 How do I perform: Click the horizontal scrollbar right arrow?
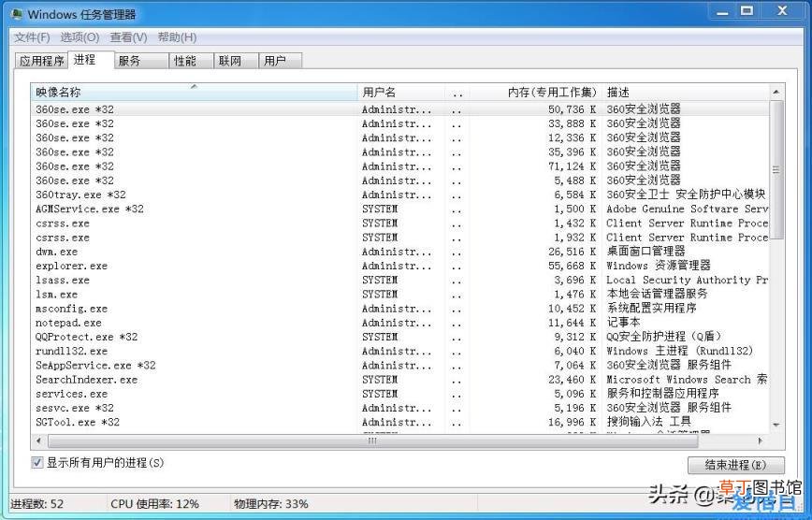coord(761,441)
